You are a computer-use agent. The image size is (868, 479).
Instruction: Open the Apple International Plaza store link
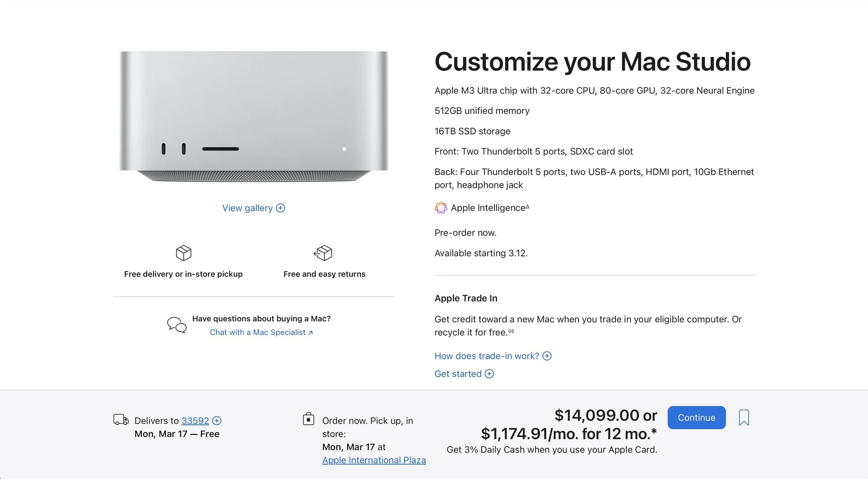coord(374,460)
